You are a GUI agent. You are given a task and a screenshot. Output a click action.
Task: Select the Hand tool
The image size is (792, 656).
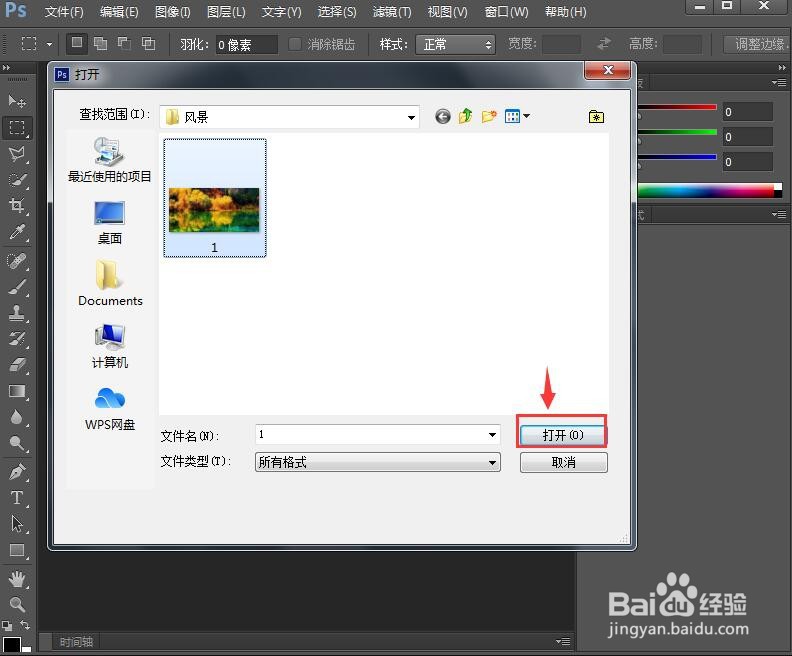pos(17,579)
